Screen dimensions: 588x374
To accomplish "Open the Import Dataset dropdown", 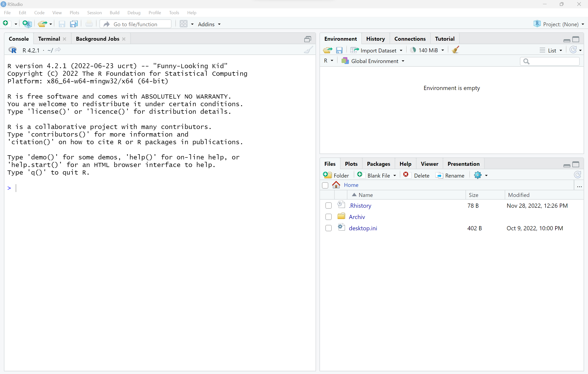I will 376,50.
